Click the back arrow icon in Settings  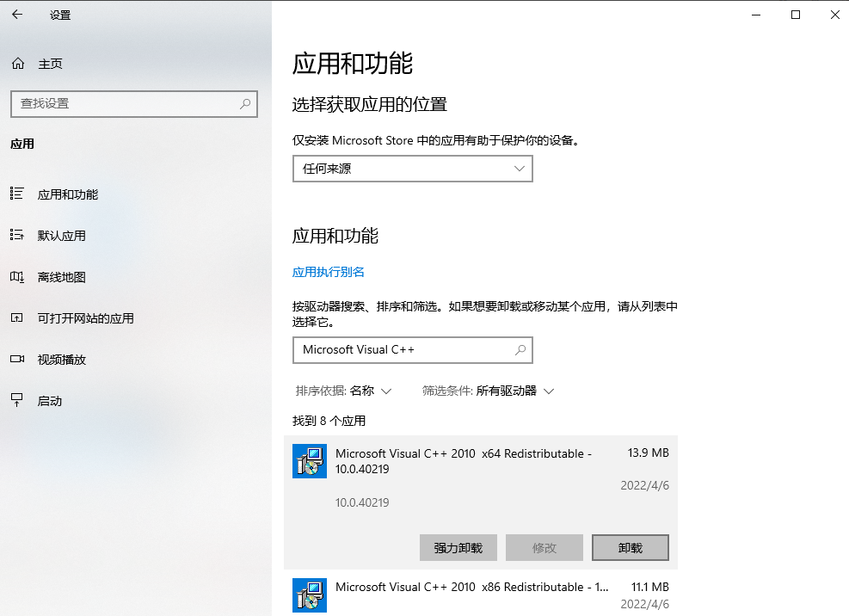point(17,15)
